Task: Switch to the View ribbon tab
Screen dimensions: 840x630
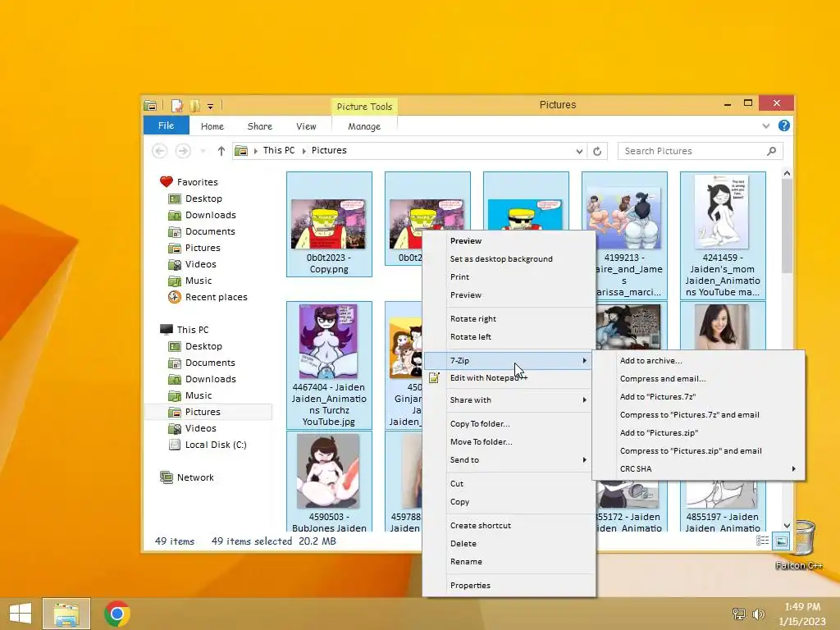Action: [306, 126]
